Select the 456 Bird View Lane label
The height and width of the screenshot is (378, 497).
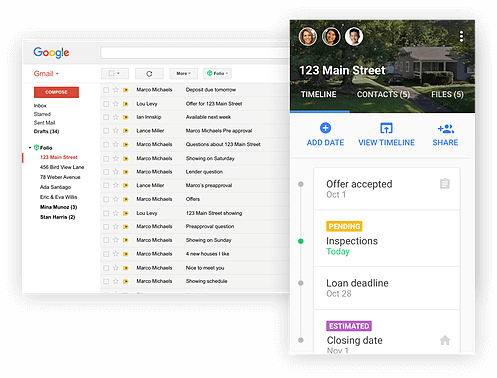(62, 167)
